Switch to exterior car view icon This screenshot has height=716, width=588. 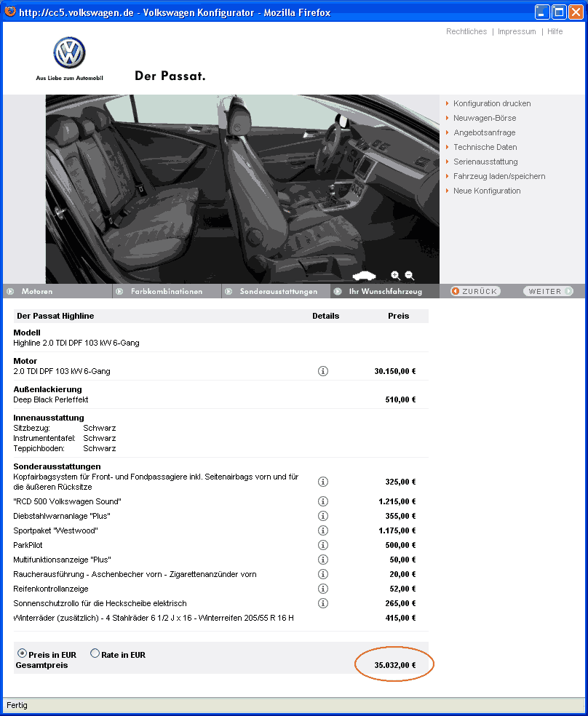(x=364, y=276)
